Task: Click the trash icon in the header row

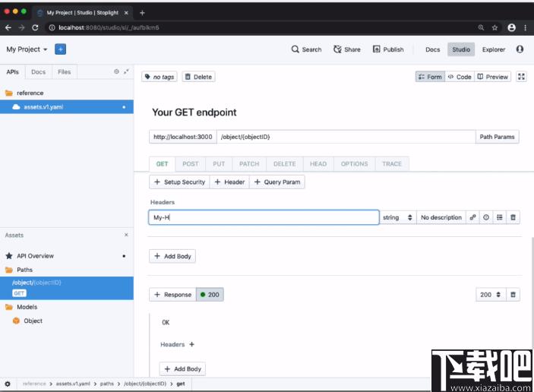Action: point(513,217)
